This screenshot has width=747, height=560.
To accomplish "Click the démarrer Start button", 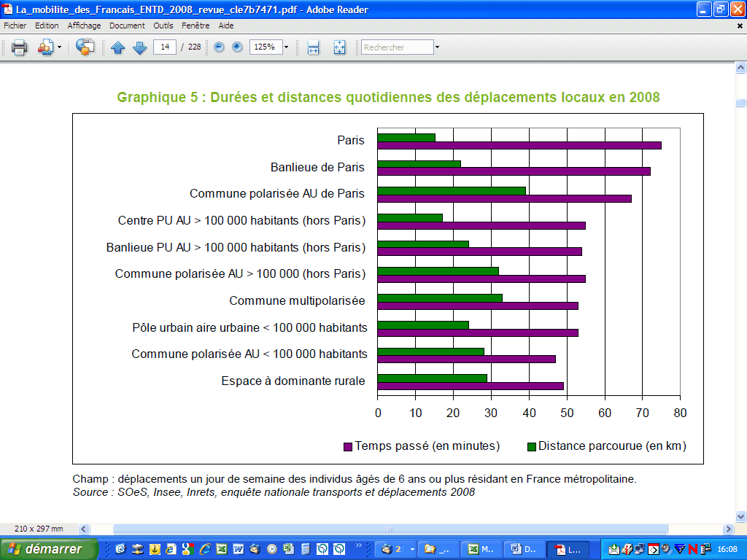I will [50, 549].
